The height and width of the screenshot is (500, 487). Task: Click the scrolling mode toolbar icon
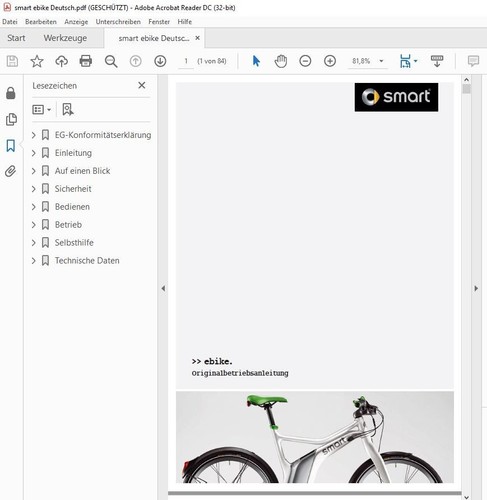tap(437, 61)
